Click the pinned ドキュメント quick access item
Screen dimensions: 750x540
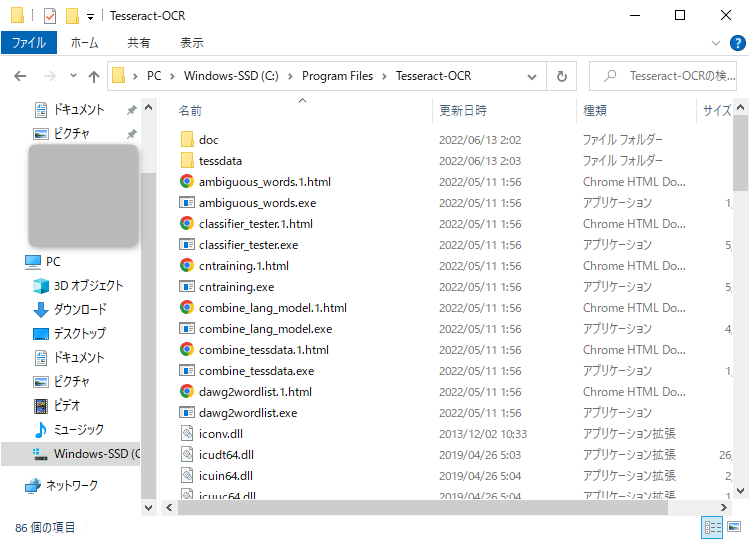[x=79, y=110]
